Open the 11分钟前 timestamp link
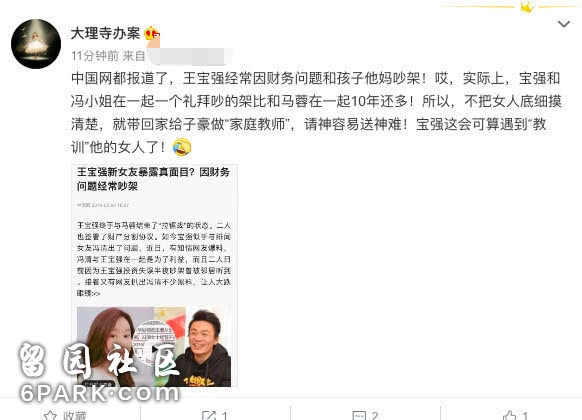The image size is (582, 420). tap(94, 56)
